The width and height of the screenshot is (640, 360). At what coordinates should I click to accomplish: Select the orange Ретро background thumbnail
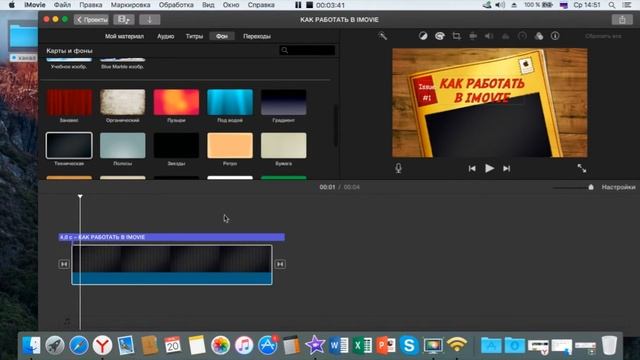230,145
